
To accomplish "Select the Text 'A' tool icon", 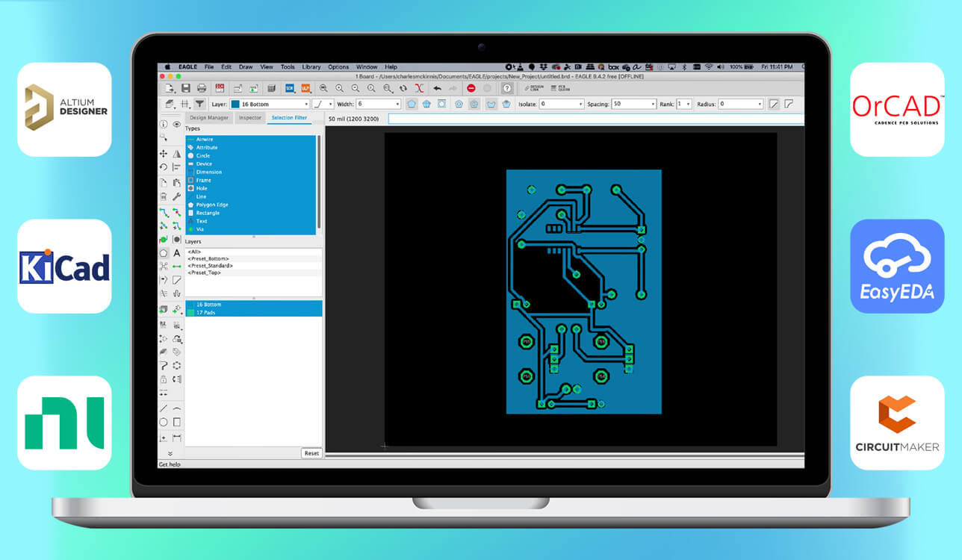I will [177, 253].
